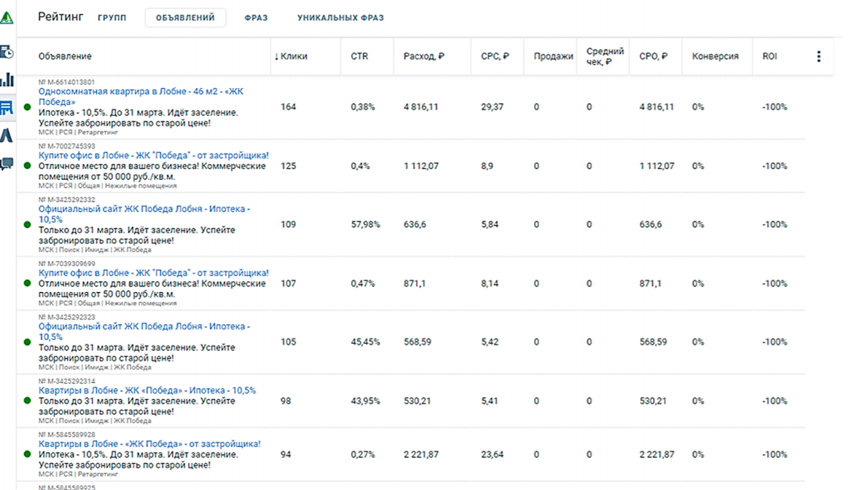Open the scheduled reports sidebar icon

[x=7, y=52]
